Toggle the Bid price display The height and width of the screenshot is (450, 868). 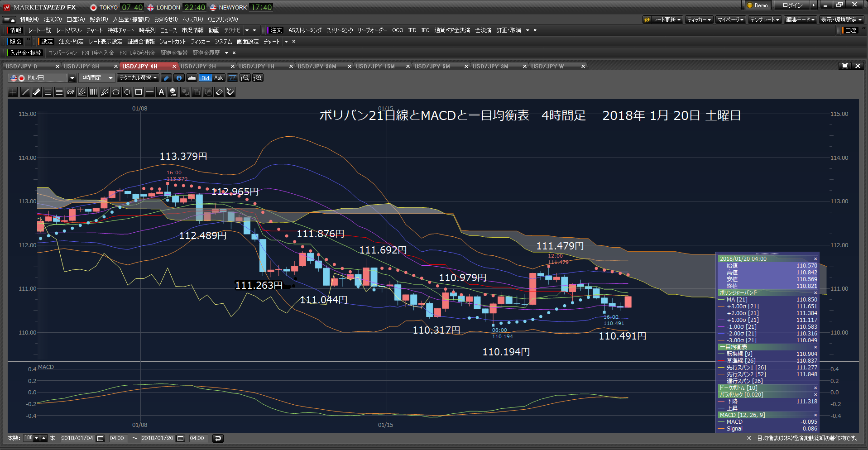tap(206, 78)
